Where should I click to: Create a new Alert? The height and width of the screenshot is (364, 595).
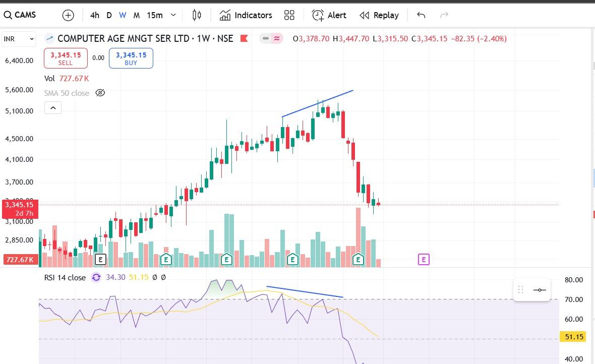(x=329, y=15)
